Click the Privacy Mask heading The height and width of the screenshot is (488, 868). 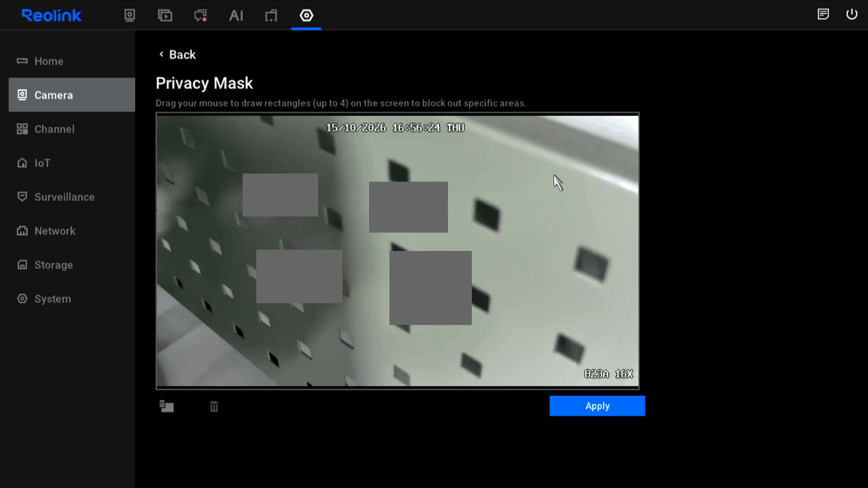(x=204, y=83)
